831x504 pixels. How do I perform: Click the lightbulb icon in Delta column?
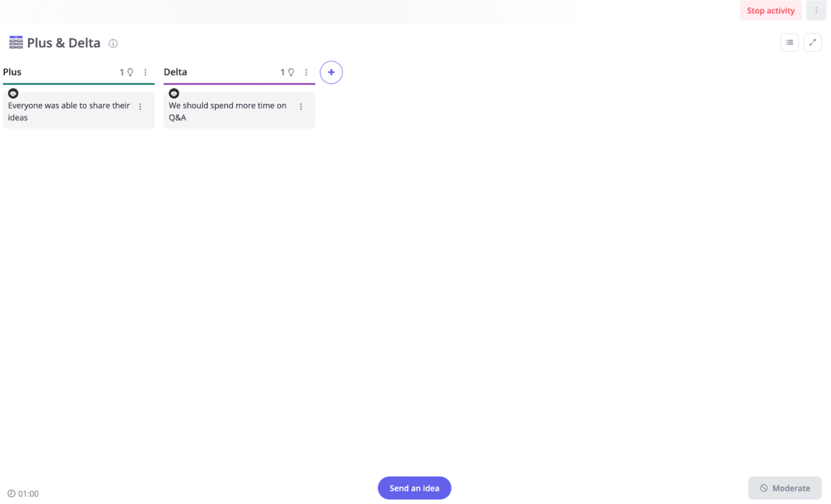click(291, 72)
